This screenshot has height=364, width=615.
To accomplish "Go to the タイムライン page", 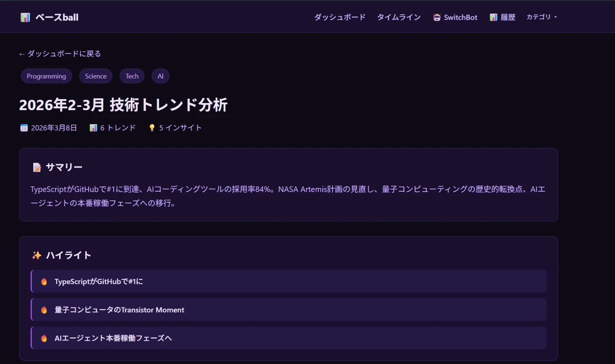I will [399, 17].
